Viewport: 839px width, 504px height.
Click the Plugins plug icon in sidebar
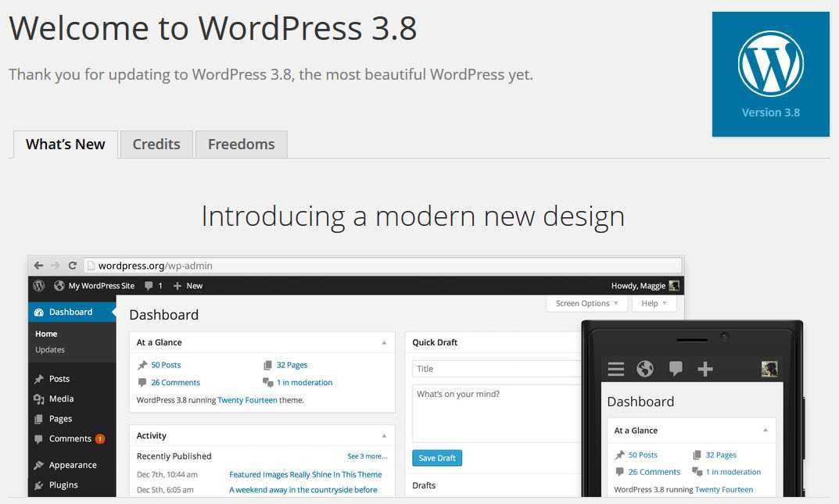click(x=38, y=485)
